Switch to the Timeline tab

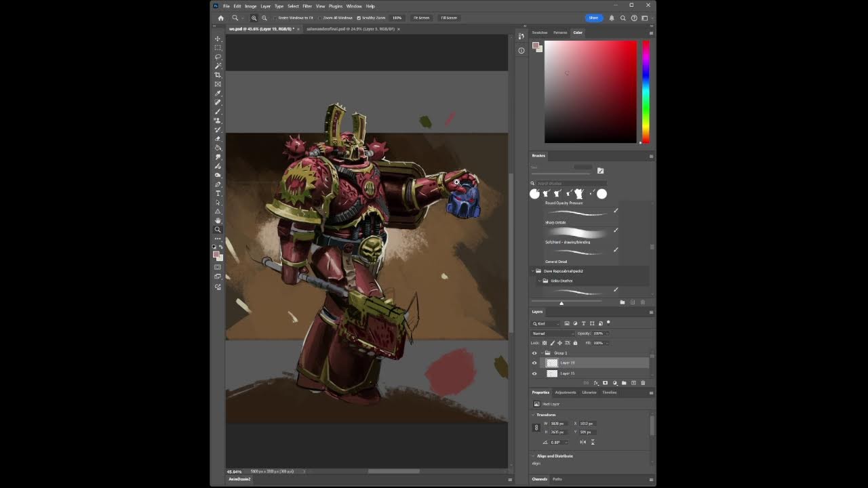click(610, 392)
